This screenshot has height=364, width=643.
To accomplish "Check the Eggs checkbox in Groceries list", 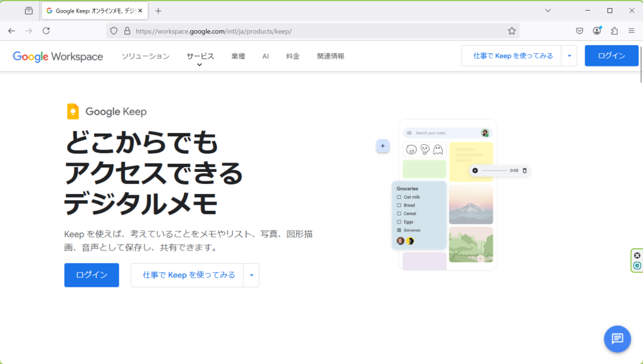I will (399, 222).
